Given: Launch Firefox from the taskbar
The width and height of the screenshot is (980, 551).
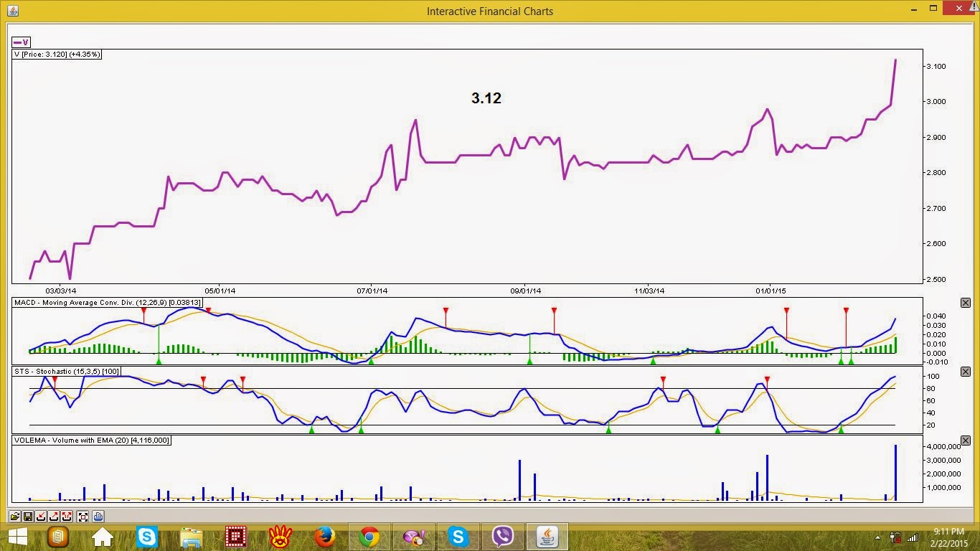Looking at the screenshot, I should coord(325,536).
